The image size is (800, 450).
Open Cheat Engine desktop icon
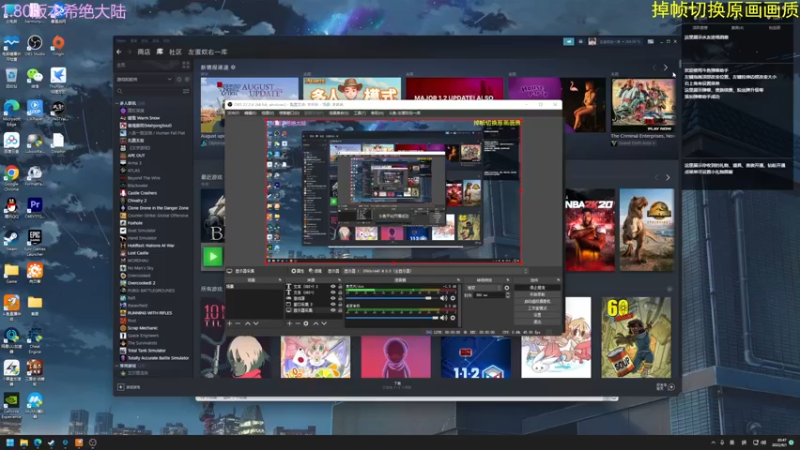pos(35,340)
